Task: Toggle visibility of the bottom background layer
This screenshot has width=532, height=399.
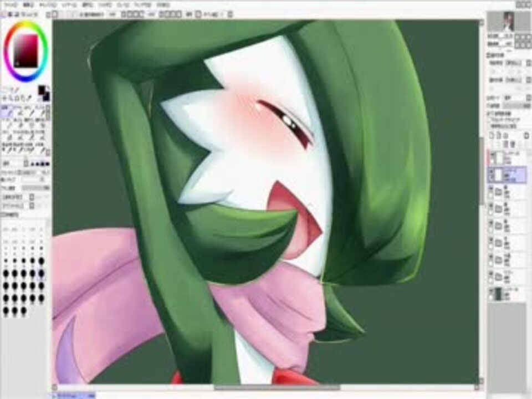Action: pos(490,291)
